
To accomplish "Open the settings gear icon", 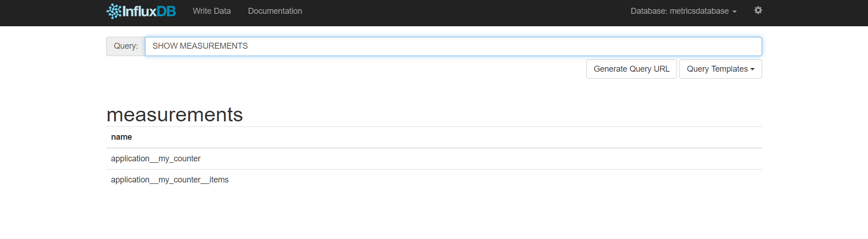I will (x=758, y=10).
